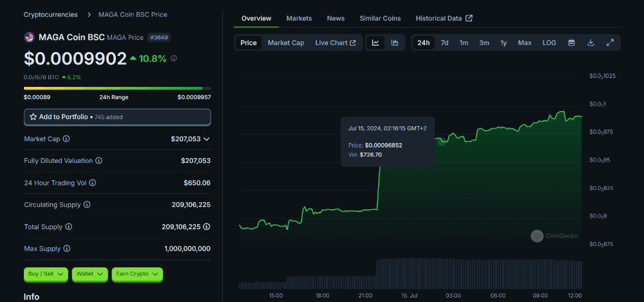Select the 1y time range
644x302 pixels.
pos(504,42)
